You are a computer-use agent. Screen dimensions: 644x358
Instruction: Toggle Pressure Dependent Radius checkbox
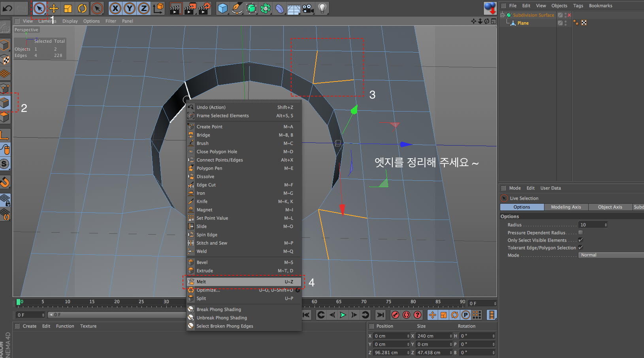(x=580, y=232)
